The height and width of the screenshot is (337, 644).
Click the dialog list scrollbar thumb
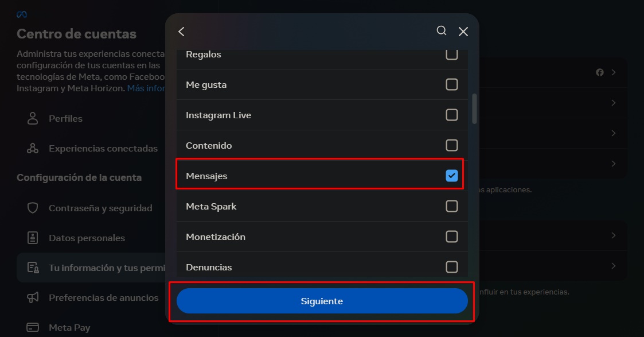coord(474,109)
